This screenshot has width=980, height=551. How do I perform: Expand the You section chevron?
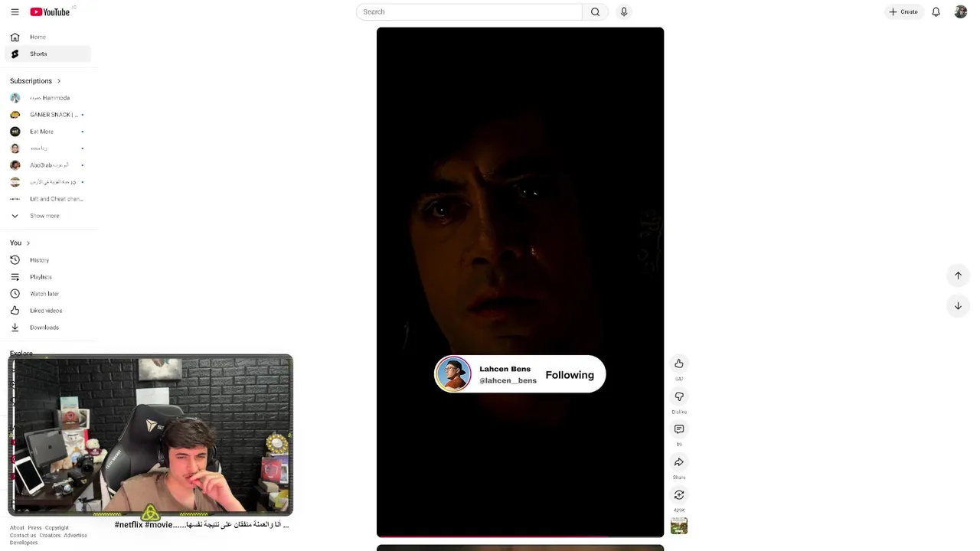click(x=28, y=243)
